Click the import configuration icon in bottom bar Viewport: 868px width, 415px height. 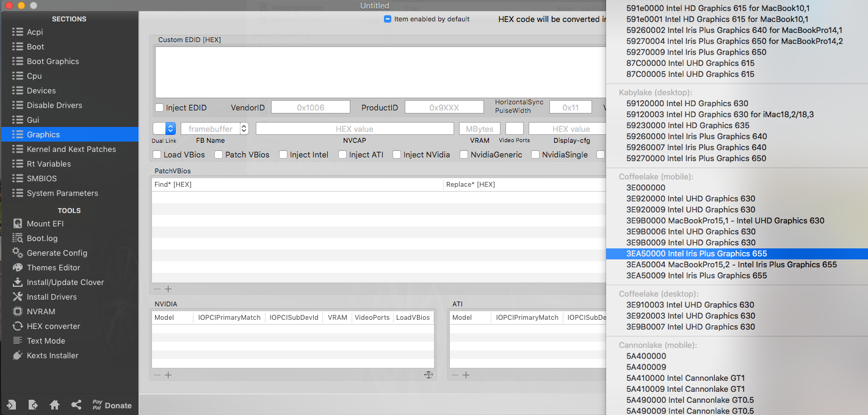12,405
